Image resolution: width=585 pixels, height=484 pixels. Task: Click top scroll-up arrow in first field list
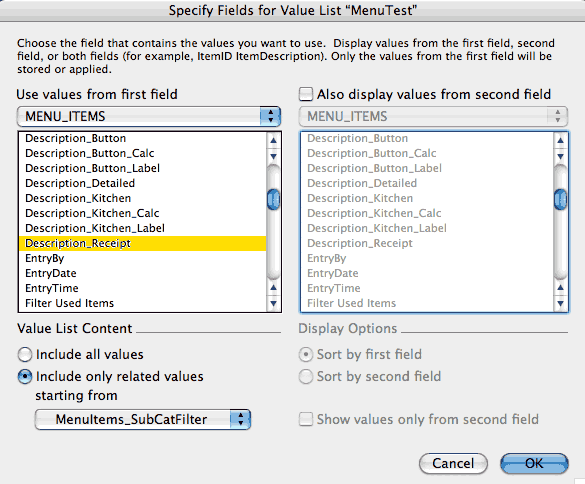tap(273, 140)
